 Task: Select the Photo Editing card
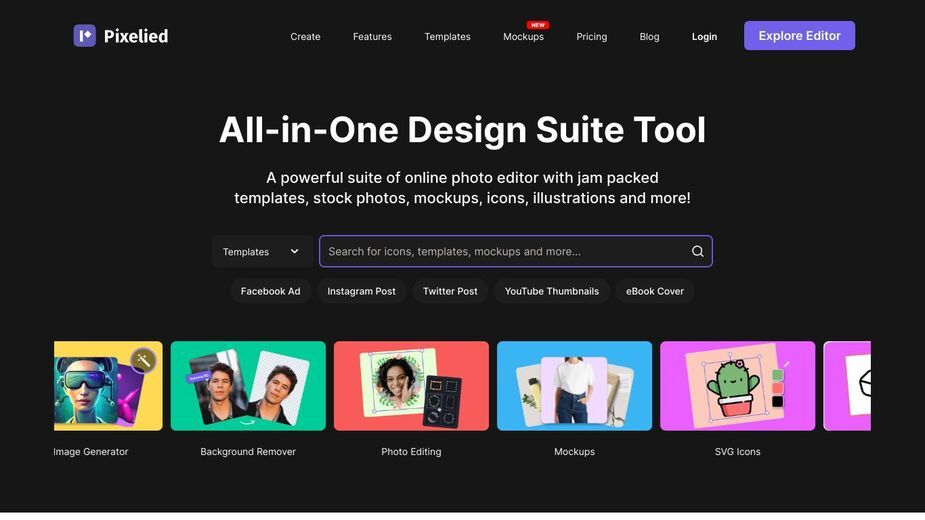[411, 386]
